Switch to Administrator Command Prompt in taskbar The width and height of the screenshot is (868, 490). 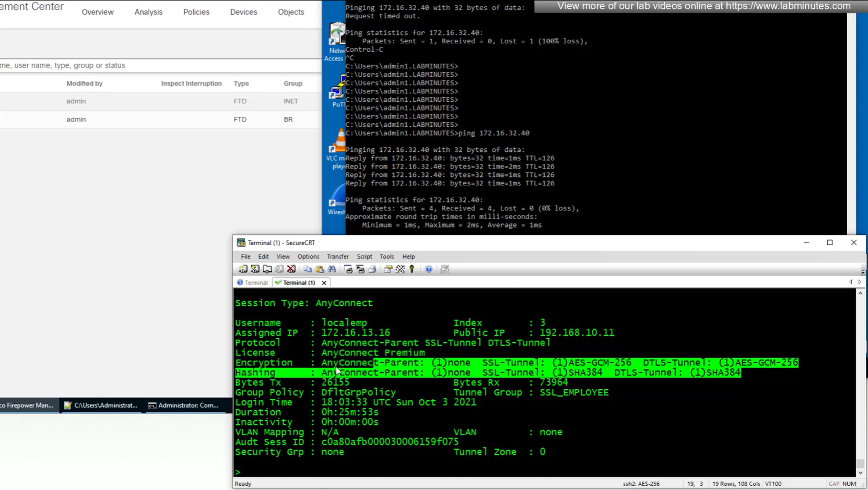184,405
